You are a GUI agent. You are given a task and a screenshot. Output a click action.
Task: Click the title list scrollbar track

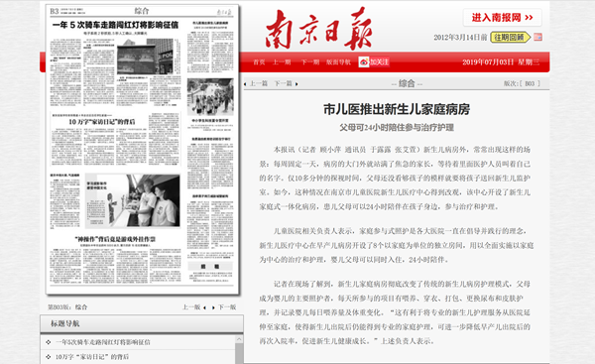pyautogui.click(x=239, y=354)
